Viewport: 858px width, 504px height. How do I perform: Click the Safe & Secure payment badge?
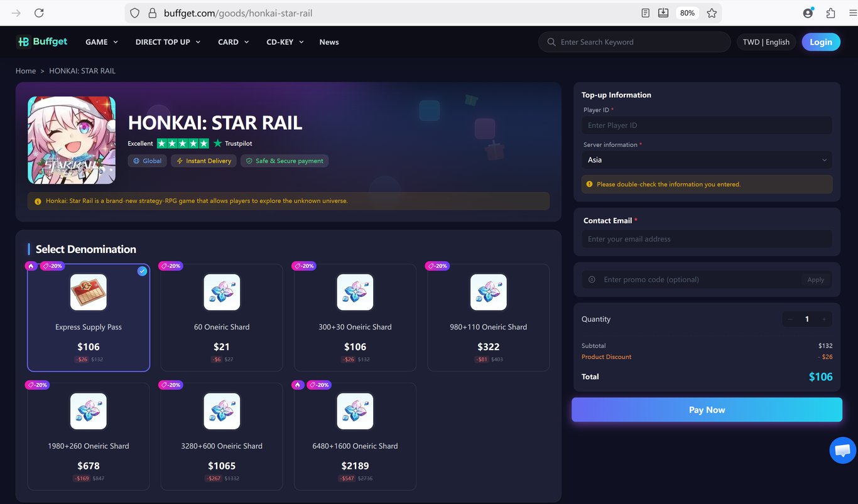285,161
